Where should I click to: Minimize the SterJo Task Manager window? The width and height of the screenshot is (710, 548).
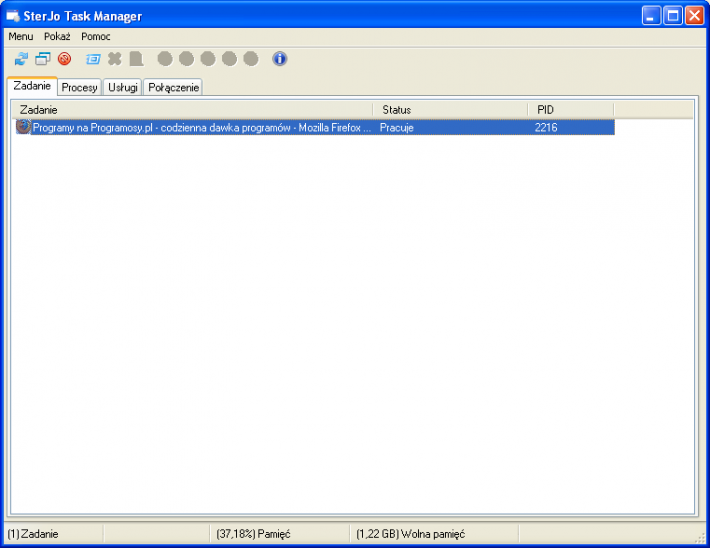(x=651, y=16)
